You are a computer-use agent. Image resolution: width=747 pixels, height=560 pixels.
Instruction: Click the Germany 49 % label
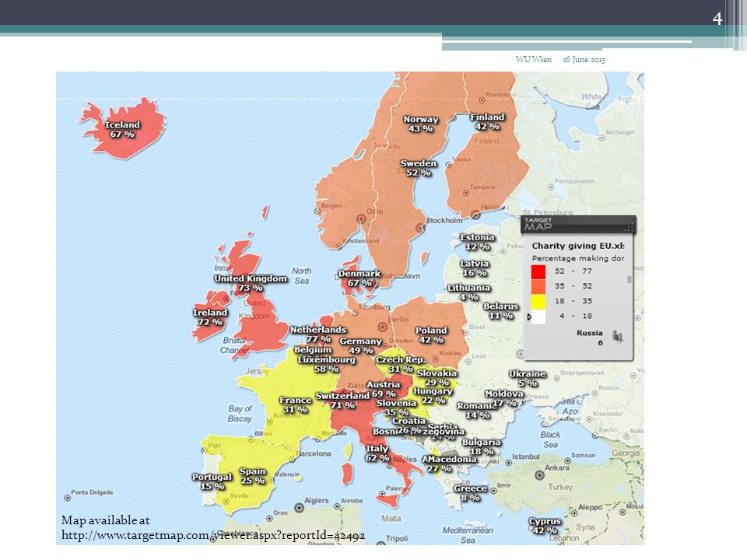tap(360, 345)
